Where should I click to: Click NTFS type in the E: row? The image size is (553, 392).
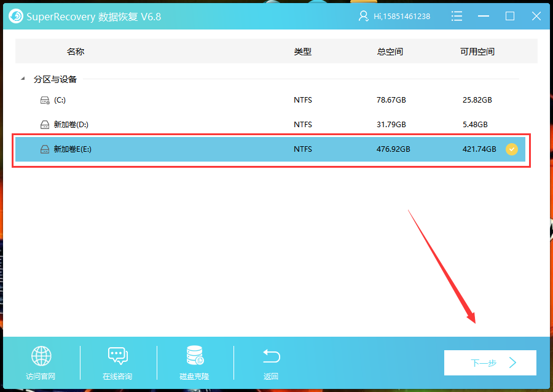point(303,149)
